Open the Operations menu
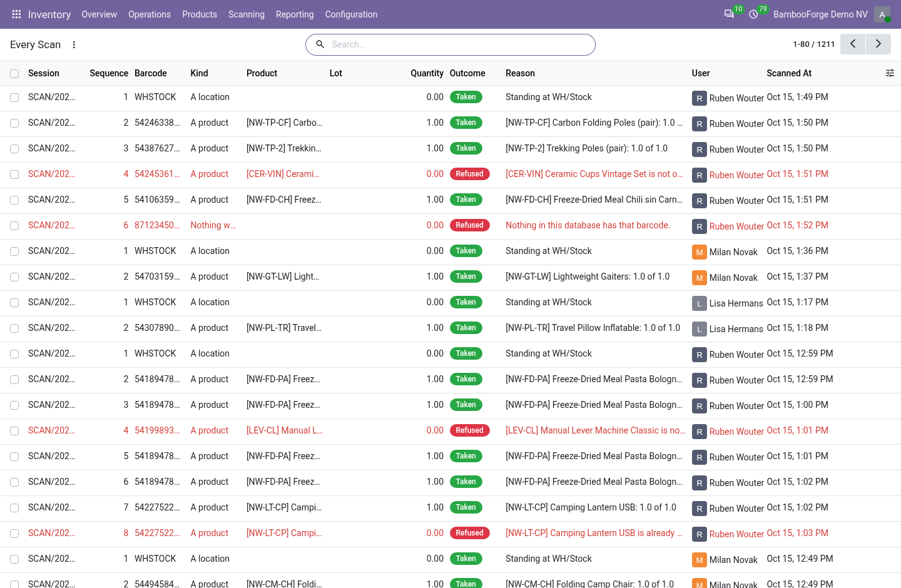Screen dimensions: 901x588 150,14
